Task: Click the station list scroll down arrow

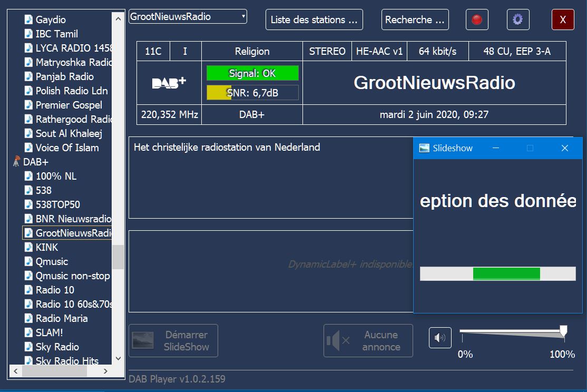Action: click(x=118, y=358)
